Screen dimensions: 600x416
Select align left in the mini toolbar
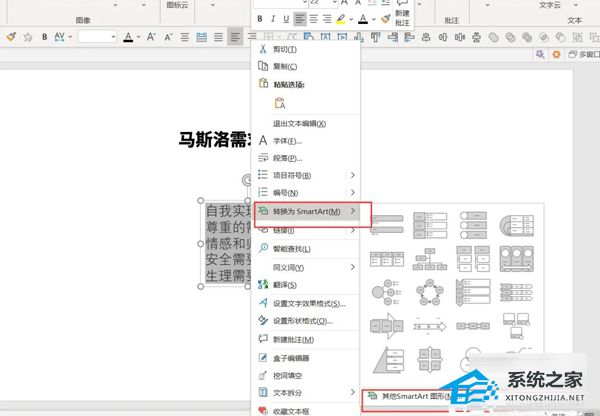(300, 18)
